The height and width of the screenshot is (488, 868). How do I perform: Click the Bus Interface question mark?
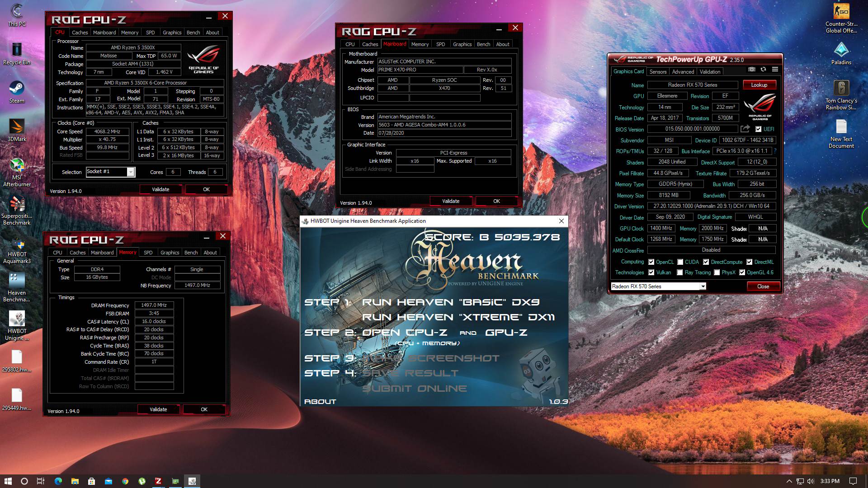775,151
